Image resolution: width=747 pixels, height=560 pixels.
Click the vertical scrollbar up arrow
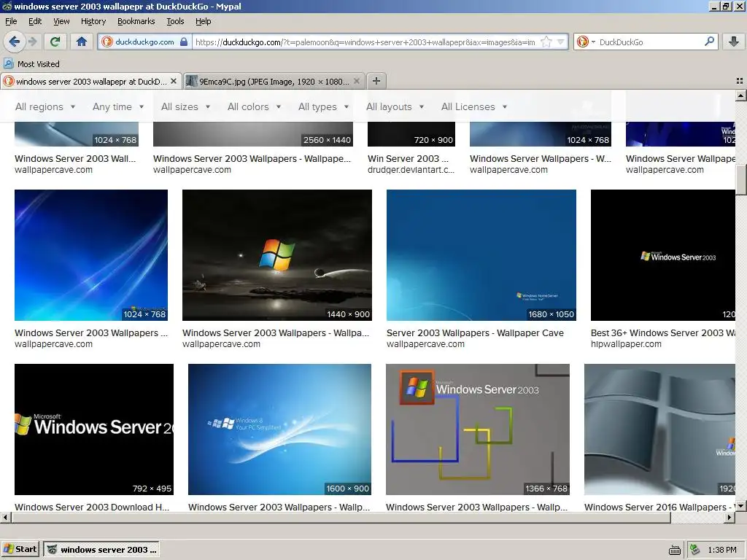[x=741, y=96]
